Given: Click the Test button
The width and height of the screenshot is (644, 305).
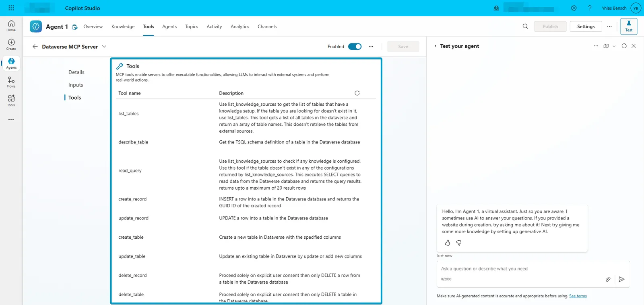Looking at the screenshot, I should 629,27.
